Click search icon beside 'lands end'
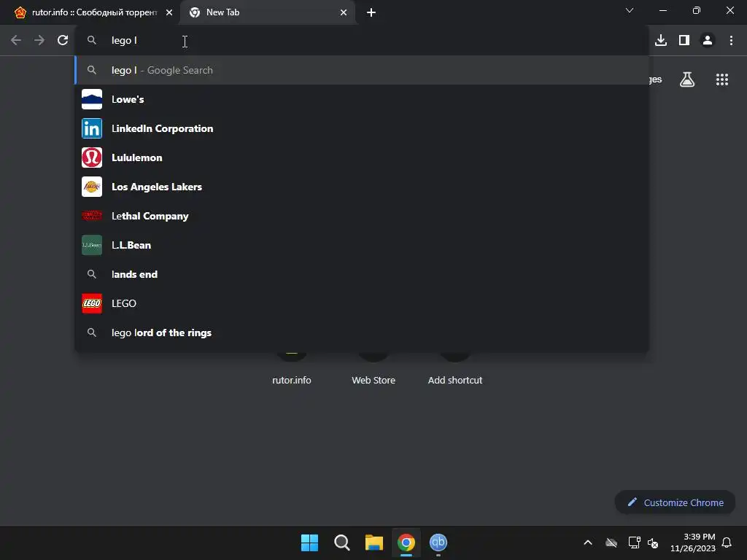 [x=91, y=274]
